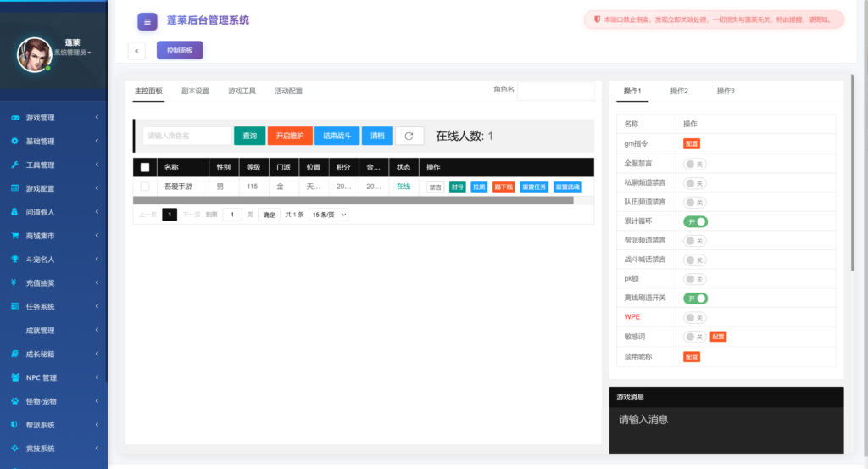Click the 请输入消息 game message box
This screenshot has height=469, width=868.
pos(726,430)
